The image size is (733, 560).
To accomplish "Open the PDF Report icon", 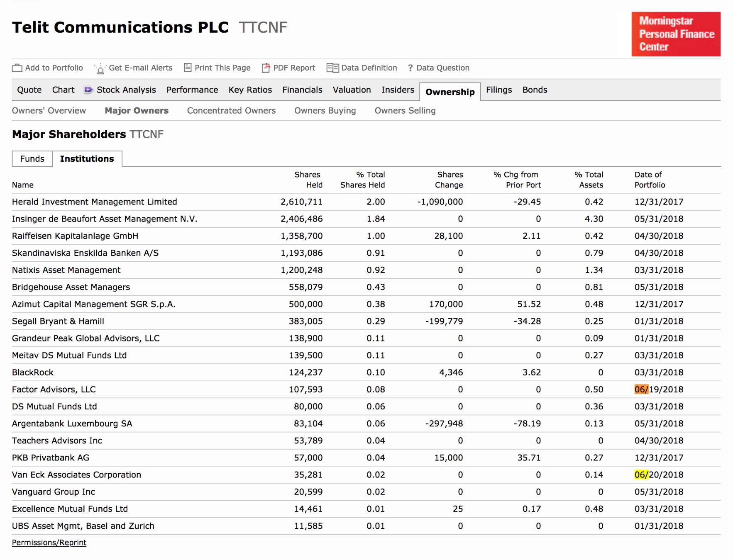I will pos(266,67).
